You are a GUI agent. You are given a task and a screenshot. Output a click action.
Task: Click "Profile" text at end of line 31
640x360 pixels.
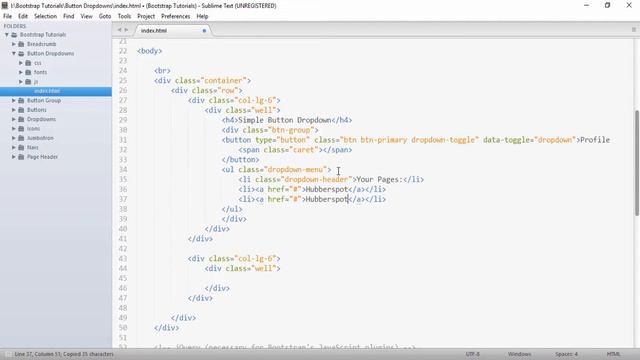[x=595, y=140]
